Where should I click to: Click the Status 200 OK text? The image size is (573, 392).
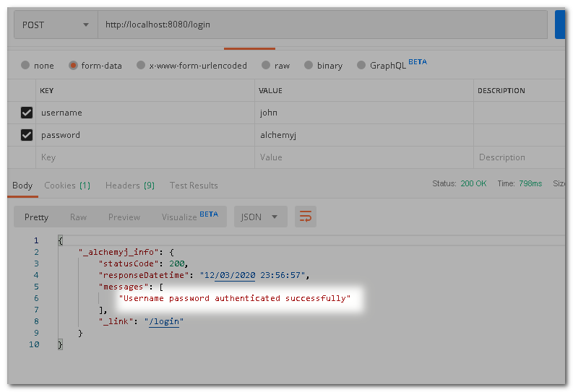coord(460,183)
